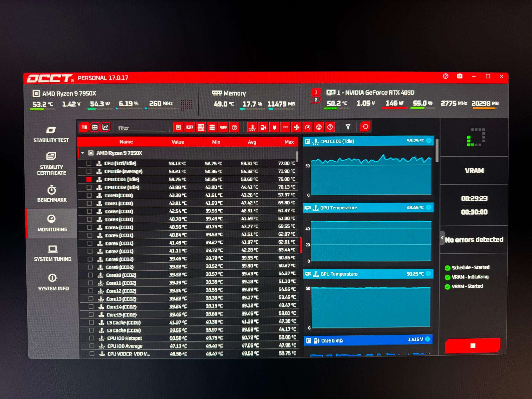Click the 'No errors detected' status text
Screen dimensions: 532x399
point(474,240)
